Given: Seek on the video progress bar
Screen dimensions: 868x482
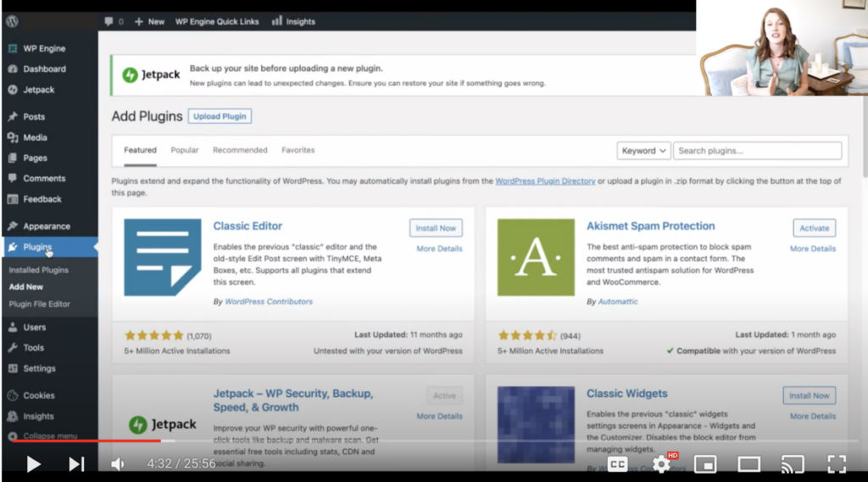Looking at the screenshot, I should pyautogui.click(x=435, y=441).
